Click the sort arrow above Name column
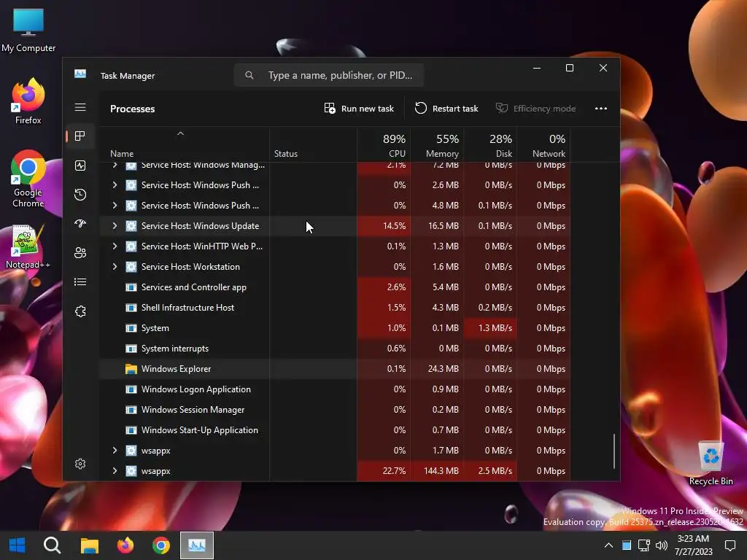The width and height of the screenshot is (747, 560). (x=181, y=134)
